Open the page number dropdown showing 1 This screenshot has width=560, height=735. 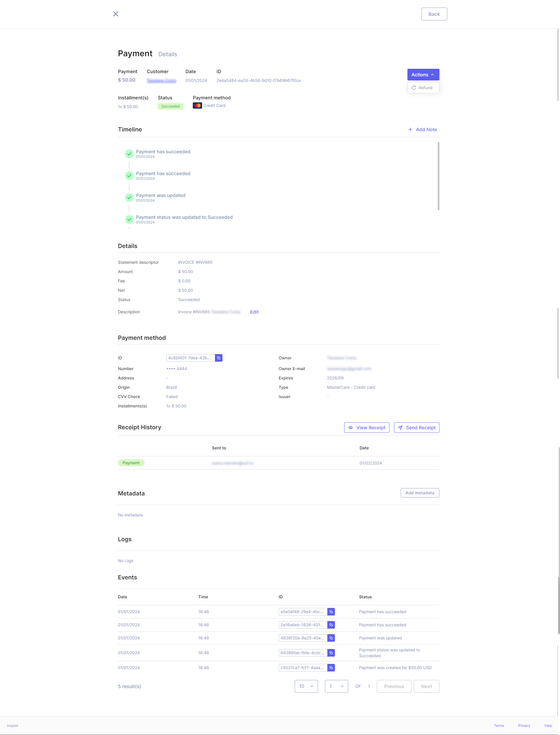point(336,686)
